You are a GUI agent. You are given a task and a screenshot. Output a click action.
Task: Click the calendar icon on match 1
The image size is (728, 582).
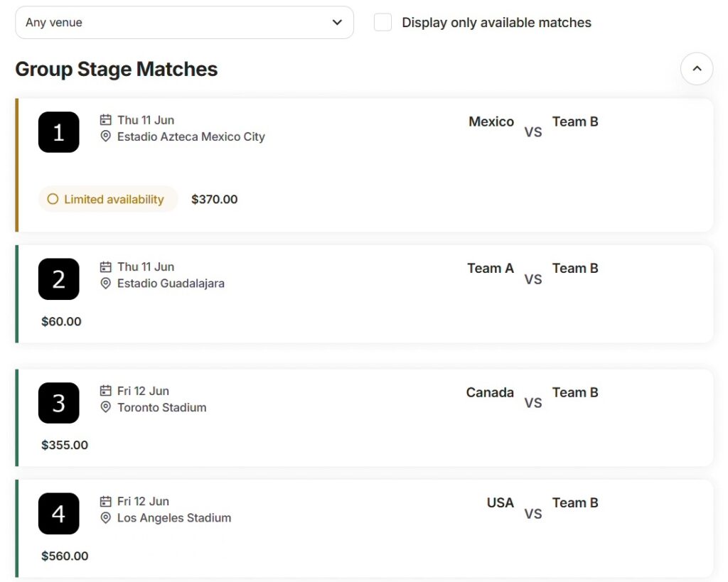pyautogui.click(x=106, y=120)
